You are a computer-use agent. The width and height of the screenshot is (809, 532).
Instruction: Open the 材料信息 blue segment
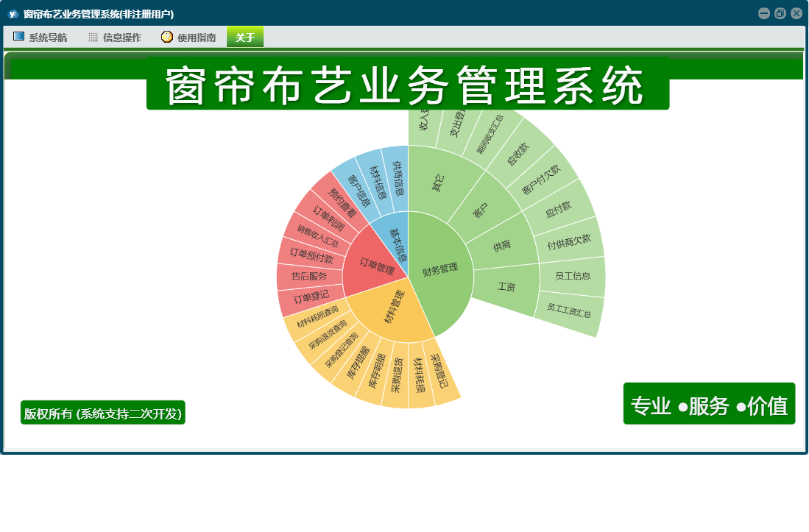(x=377, y=182)
